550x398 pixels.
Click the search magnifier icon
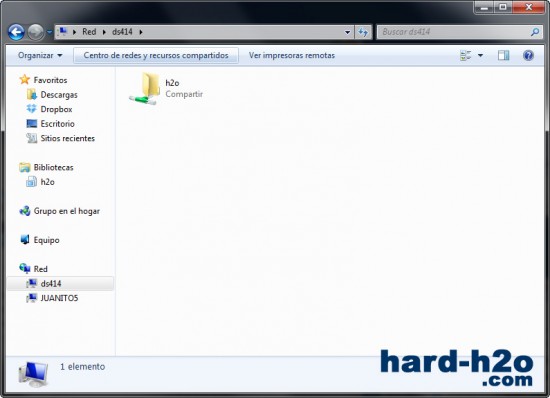(x=535, y=32)
